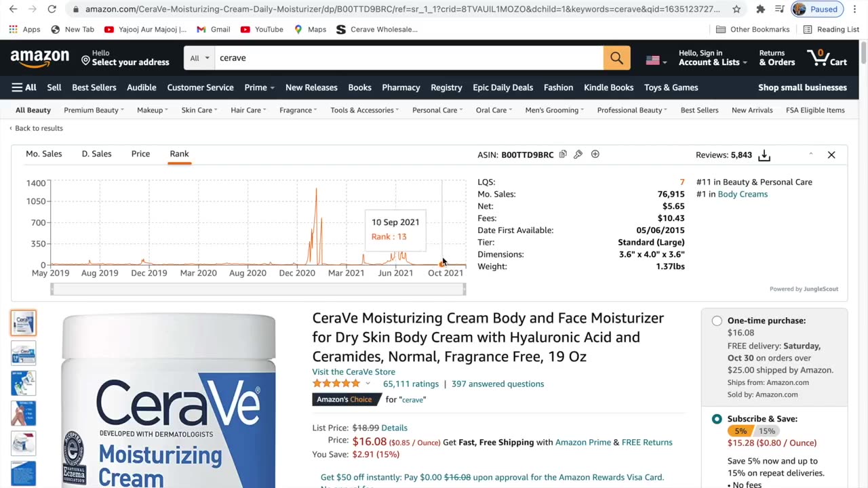
Task: Open the browser extensions puzzle icon
Action: click(761, 9)
